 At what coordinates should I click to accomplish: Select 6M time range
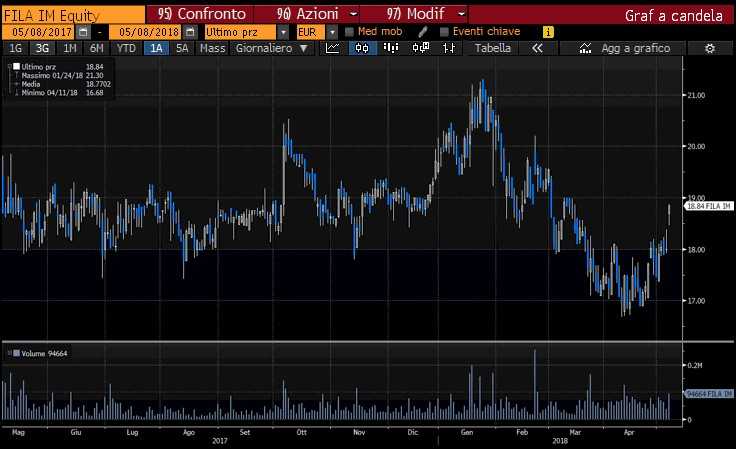coord(97,48)
